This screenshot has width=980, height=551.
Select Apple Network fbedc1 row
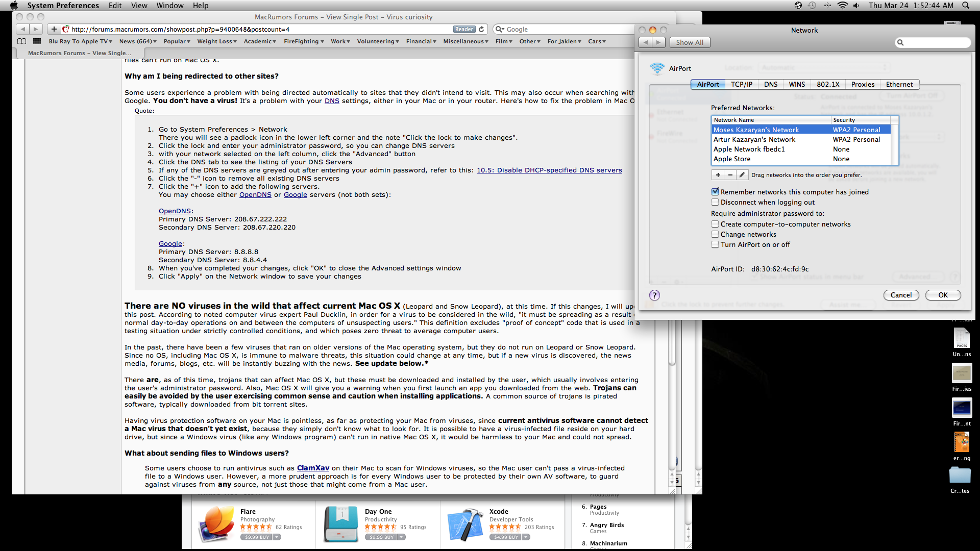click(801, 149)
